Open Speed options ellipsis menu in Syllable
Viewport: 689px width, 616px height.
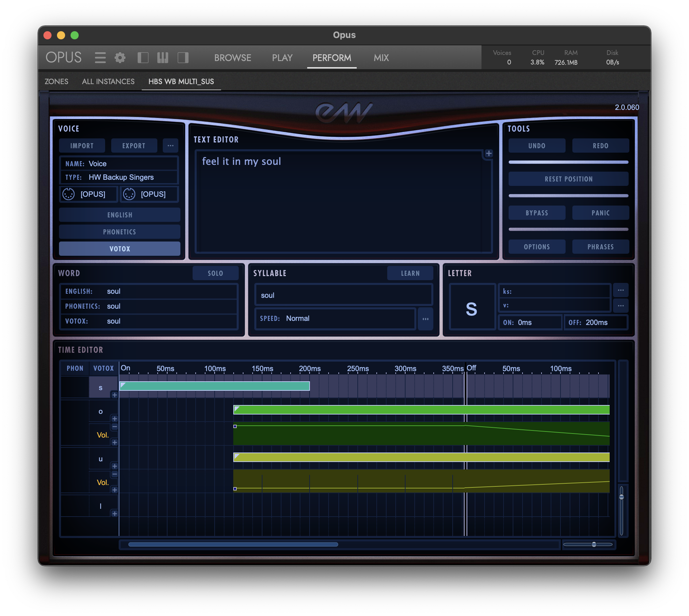(x=425, y=319)
